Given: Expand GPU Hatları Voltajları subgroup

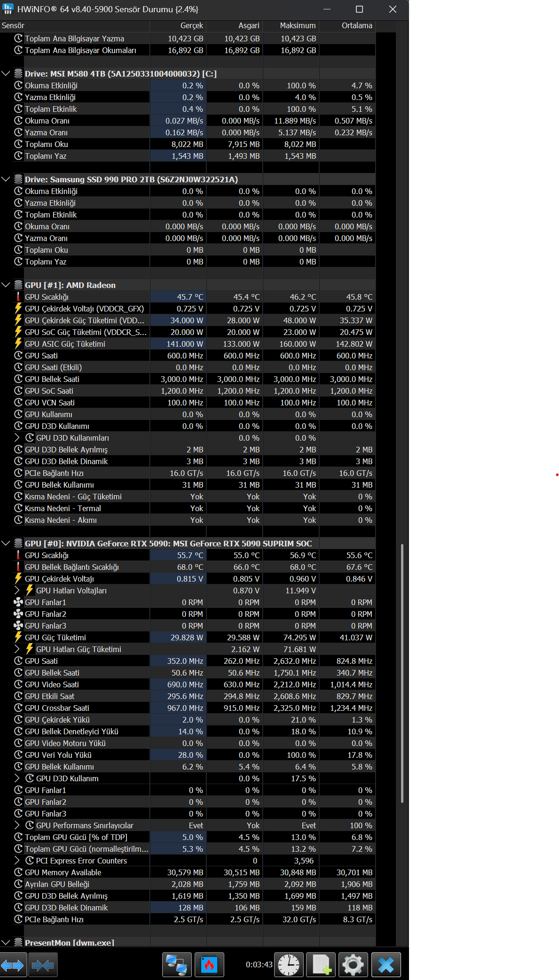Looking at the screenshot, I should pyautogui.click(x=17, y=591).
